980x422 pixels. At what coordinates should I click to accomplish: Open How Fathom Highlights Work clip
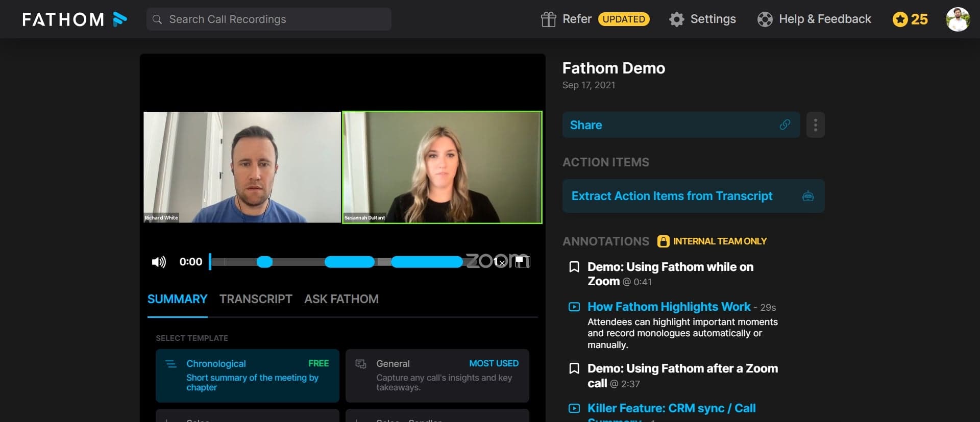pos(669,307)
